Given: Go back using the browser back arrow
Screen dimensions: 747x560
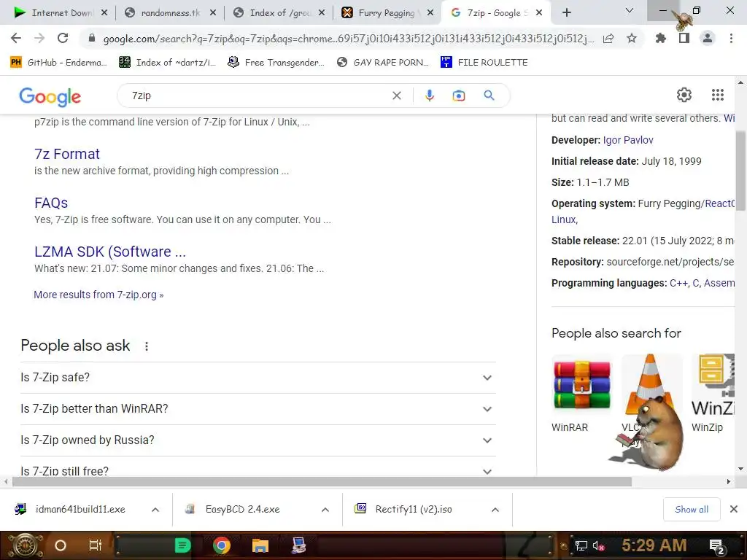Looking at the screenshot, I should pos(16,38).
